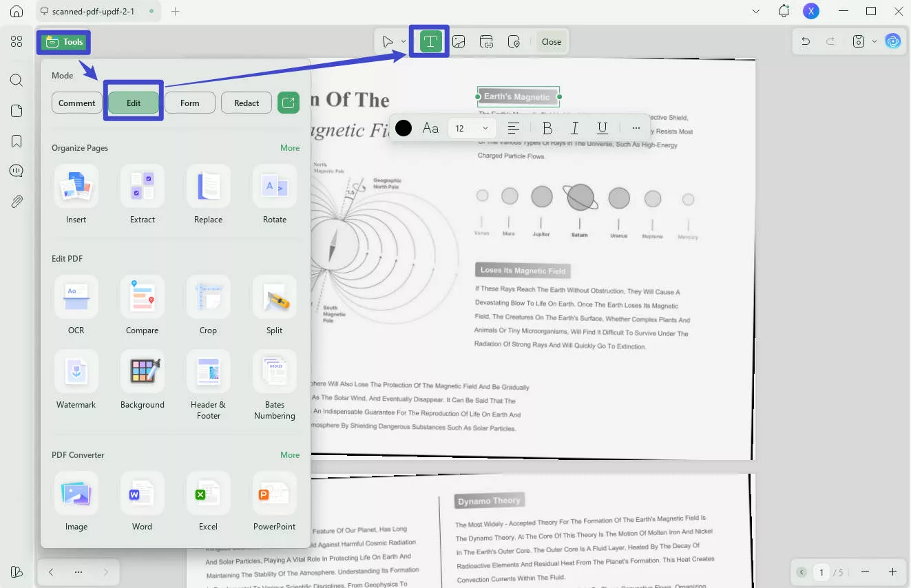Switch to Redact mode
Image resolution: width=911 pixels, height=588 pixels.
(x=247, y=103)
